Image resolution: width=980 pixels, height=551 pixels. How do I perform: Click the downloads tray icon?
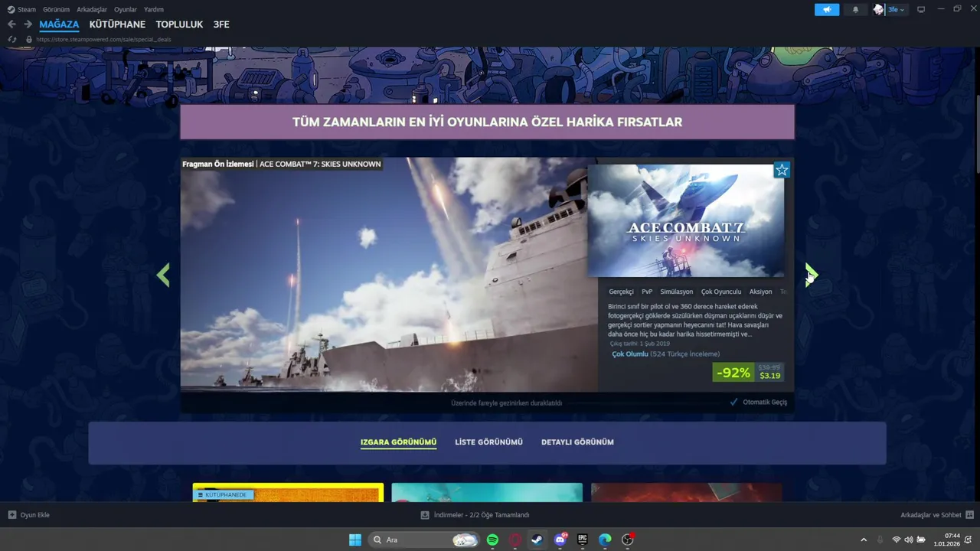425,515
